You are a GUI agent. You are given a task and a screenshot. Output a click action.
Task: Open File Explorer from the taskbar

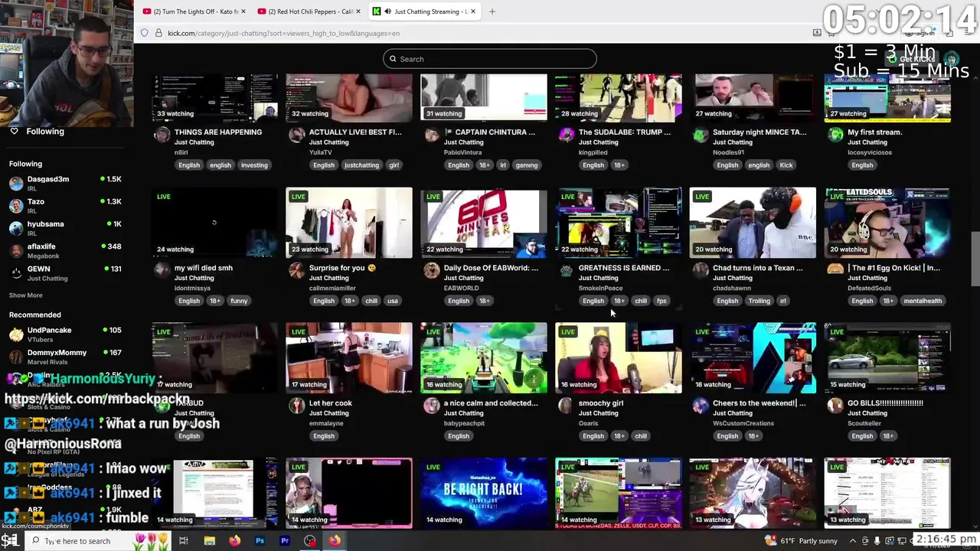click(x=209, y=541)
